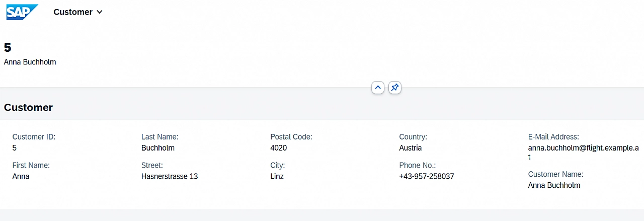Collapse the header with the up chevron
Image resolution: width=644 pixels, height=221 pixels.
(378, 88)
